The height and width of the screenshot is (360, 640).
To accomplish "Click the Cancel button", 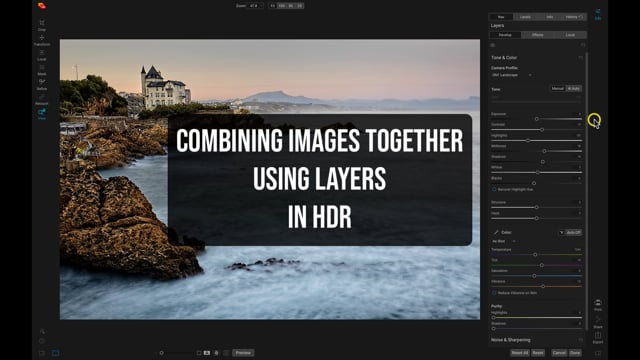I will 559,353.
